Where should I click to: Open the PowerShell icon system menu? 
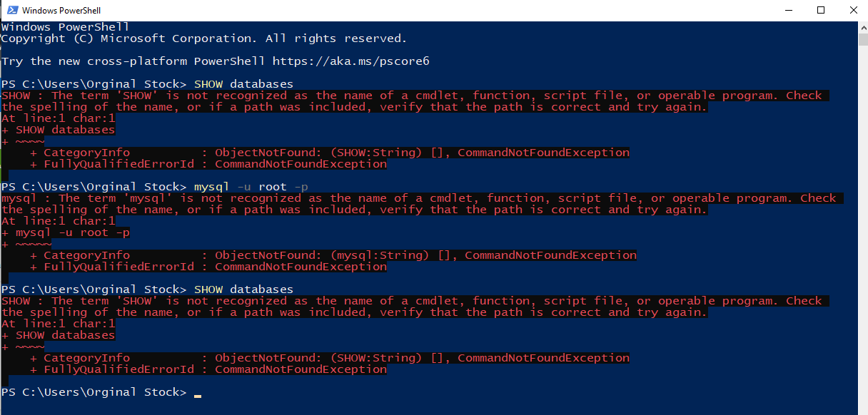[x=11, y=10]
